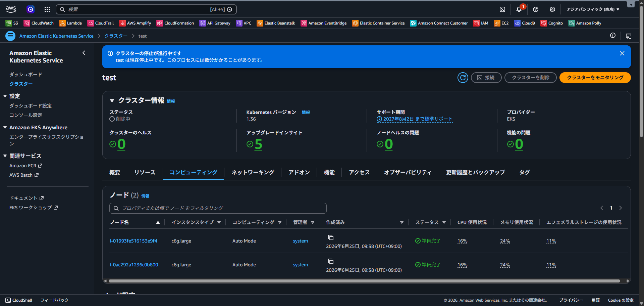Open the settings gear icon

(552, 9)
